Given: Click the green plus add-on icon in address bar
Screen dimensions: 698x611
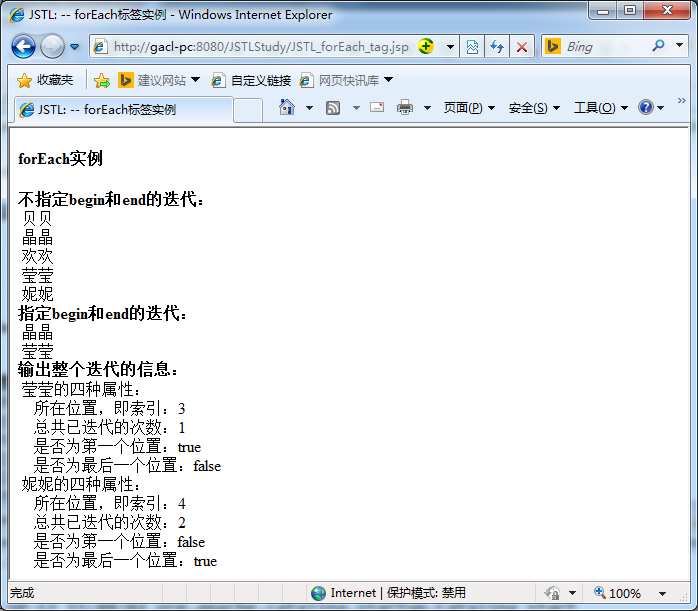Looking at the screenshot, I should click(x=426, y=46).
